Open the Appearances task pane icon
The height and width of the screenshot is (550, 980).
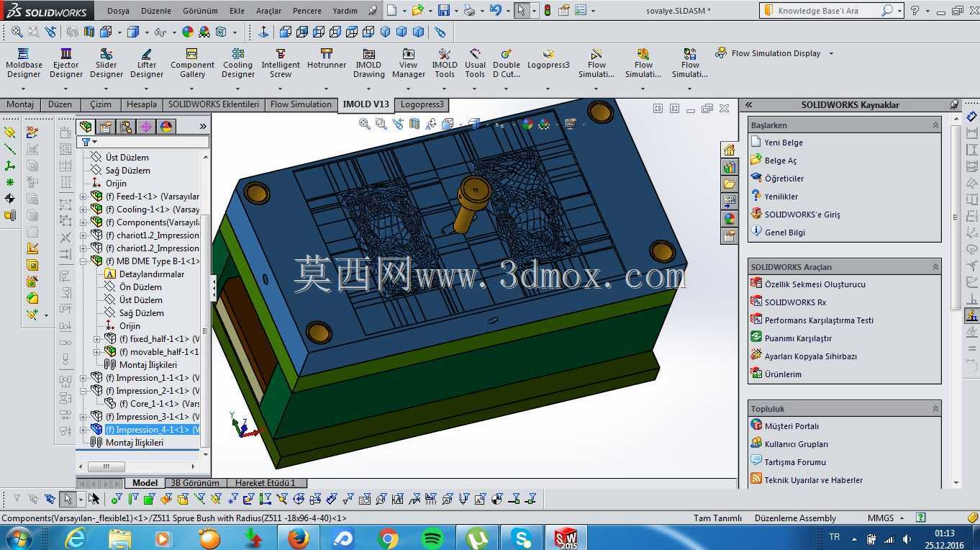pyautogui.click(x=730, y=219)
